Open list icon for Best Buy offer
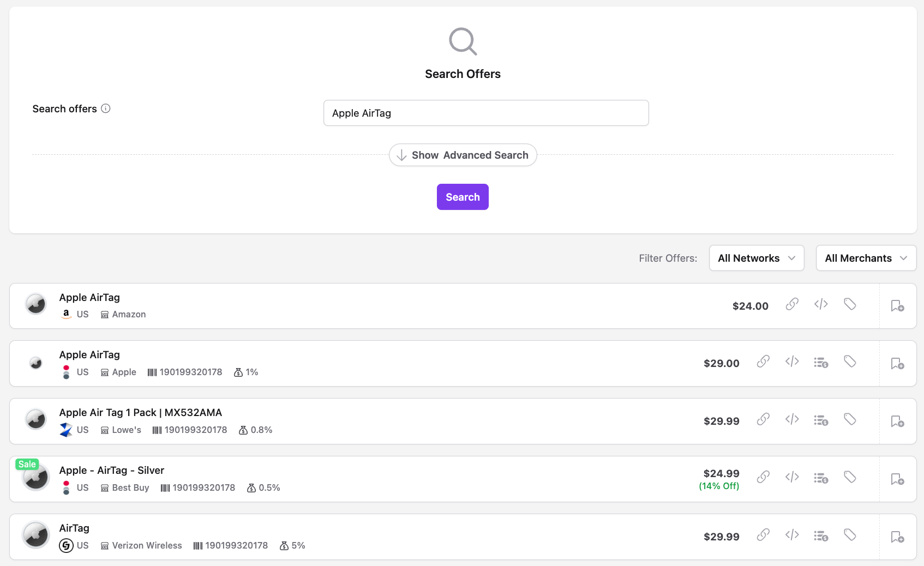The width and height of the screenshot is (924, 566). click(821, 478)
